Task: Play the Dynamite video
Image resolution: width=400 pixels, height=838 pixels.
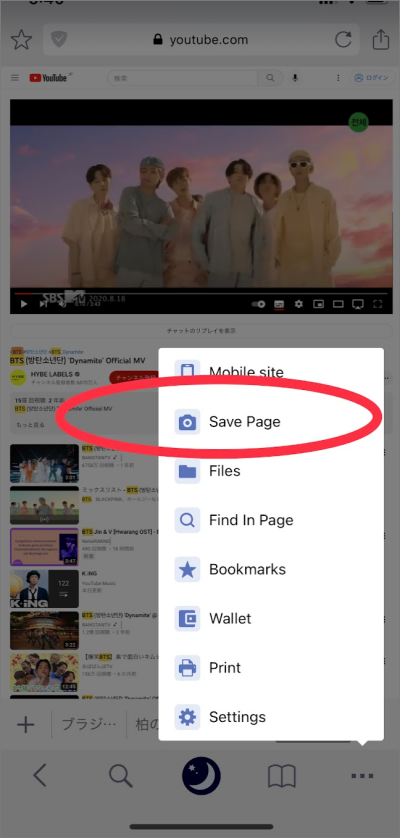Action: (x=24, y=304)
